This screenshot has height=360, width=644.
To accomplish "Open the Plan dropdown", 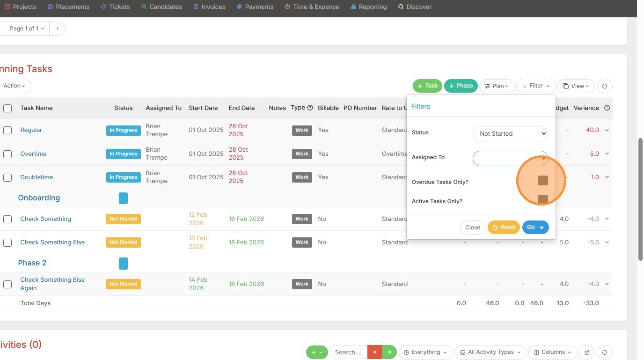I will [x=497, y=86].
